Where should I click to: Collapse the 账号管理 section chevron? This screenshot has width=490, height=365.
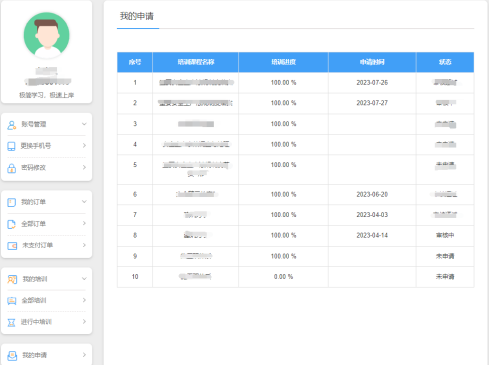pyautogui.click(x=84, y=124)
